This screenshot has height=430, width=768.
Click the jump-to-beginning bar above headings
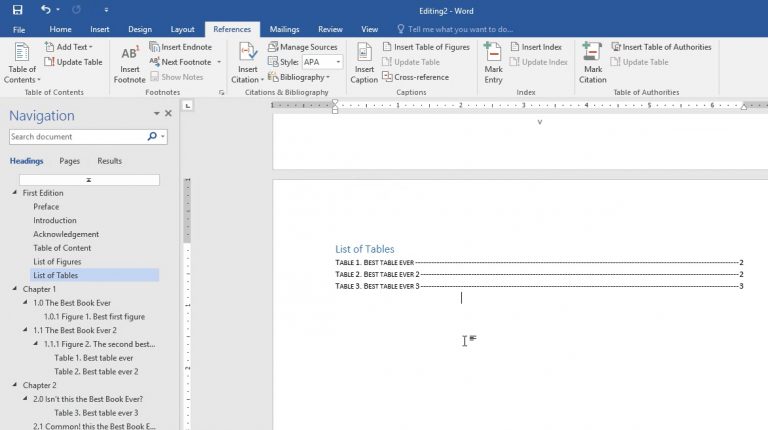point(89,180)
